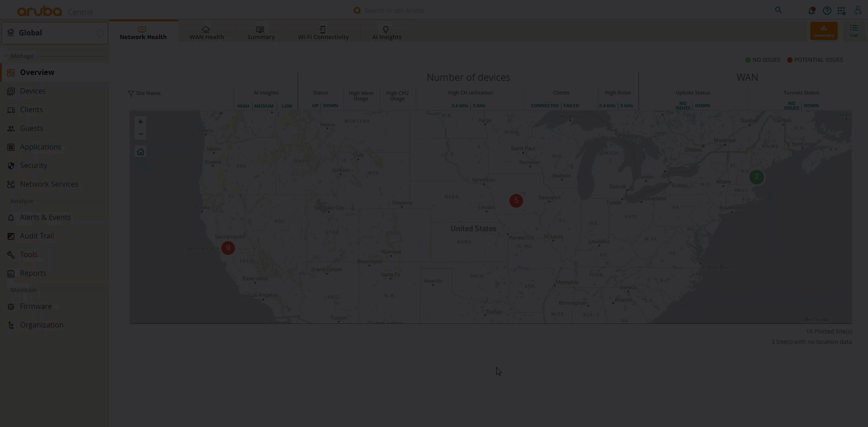Open the notifications bell icon
The height and width of the screenshot is (427, 868).
(x=811, y=10)
